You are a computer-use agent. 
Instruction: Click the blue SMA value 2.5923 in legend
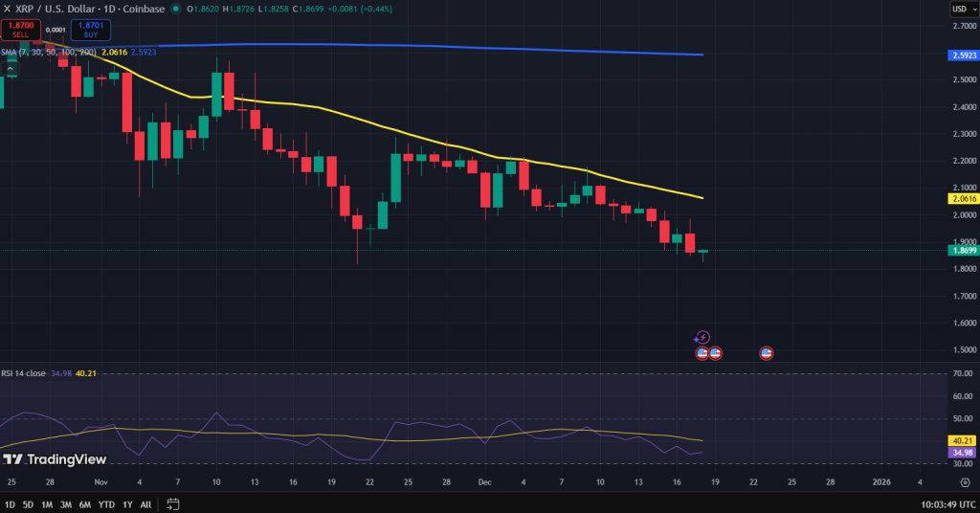pyautogui.click(x=144, y=52)
